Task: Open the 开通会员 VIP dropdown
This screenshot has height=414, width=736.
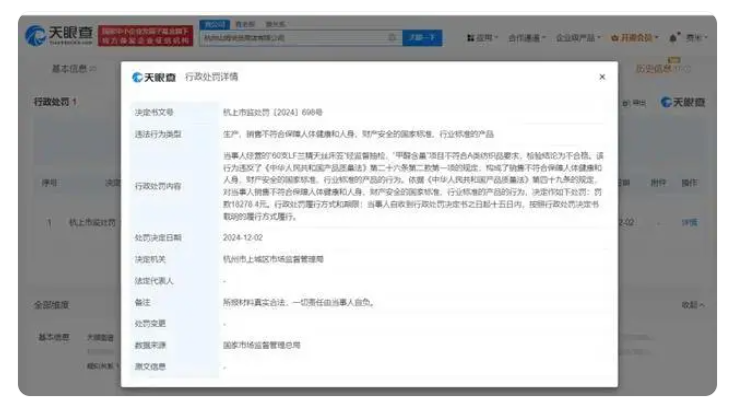Action: pos(635,38)
